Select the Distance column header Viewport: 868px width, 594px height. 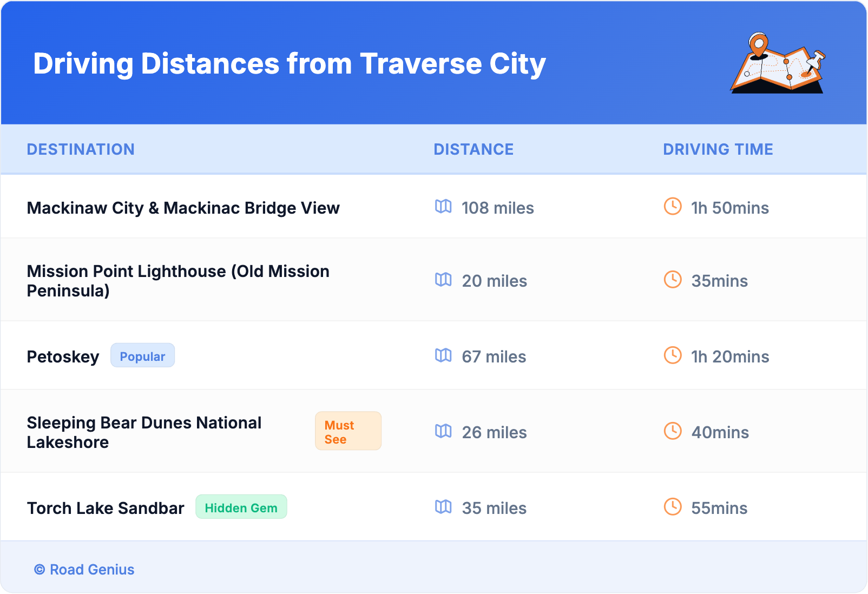click(x=474, y=149)
